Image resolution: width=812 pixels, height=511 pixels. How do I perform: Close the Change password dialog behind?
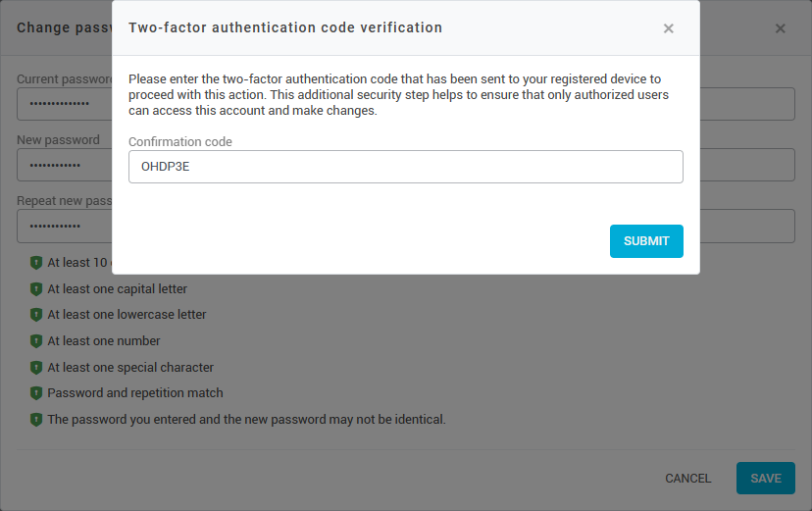click(781, 28)
